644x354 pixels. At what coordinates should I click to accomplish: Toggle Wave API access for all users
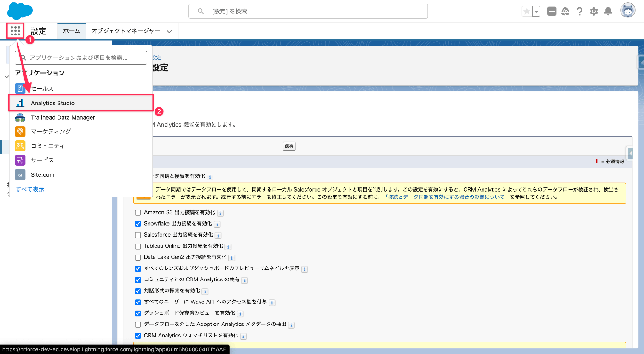click(x=138, y=302)
